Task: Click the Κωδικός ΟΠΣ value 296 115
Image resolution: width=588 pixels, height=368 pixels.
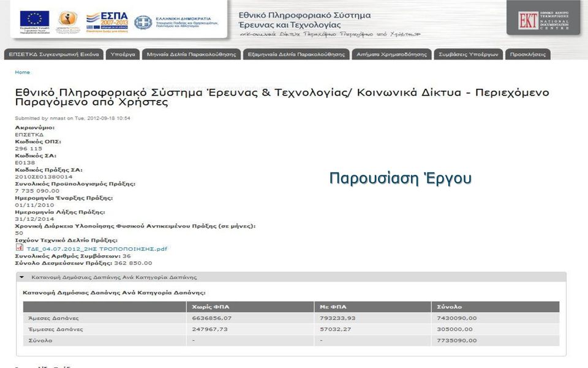Action: tap(29, 148)
